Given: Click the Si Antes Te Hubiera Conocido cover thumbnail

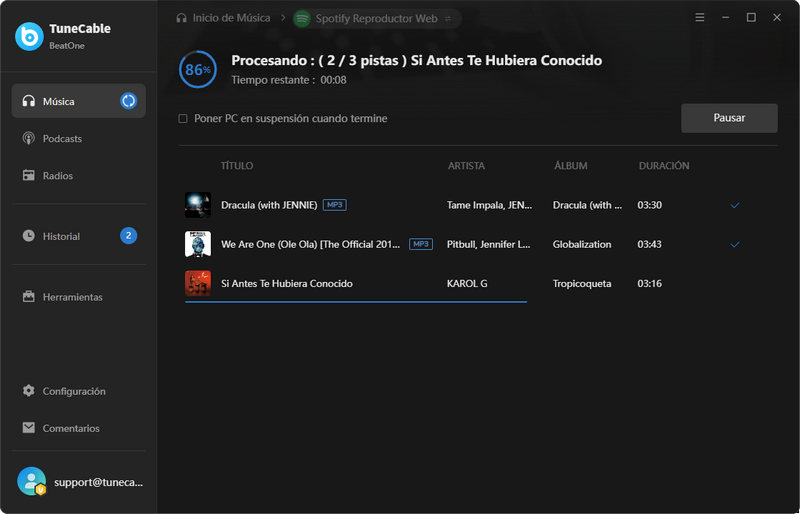Looking at the screenshot, I should 198,283.
